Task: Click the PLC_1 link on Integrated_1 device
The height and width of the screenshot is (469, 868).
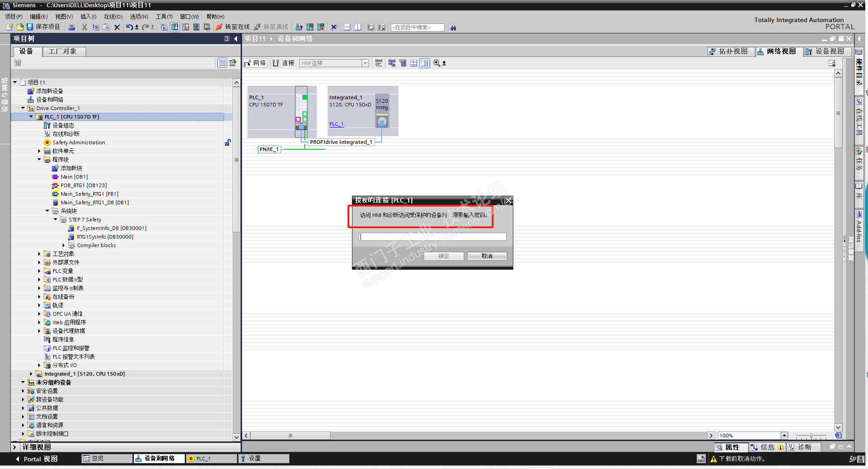Action: point(336,124)
